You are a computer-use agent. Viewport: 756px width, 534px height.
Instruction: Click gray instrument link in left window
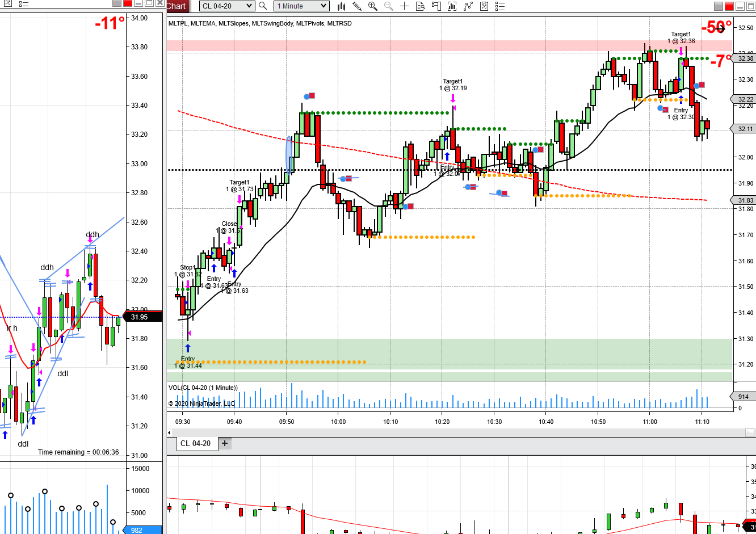tap(117, 3)
